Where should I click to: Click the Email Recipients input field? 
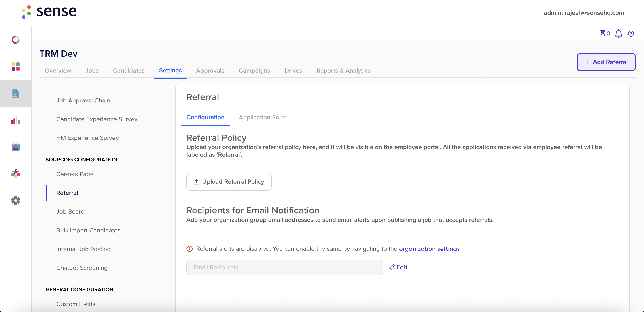point(285,267)
